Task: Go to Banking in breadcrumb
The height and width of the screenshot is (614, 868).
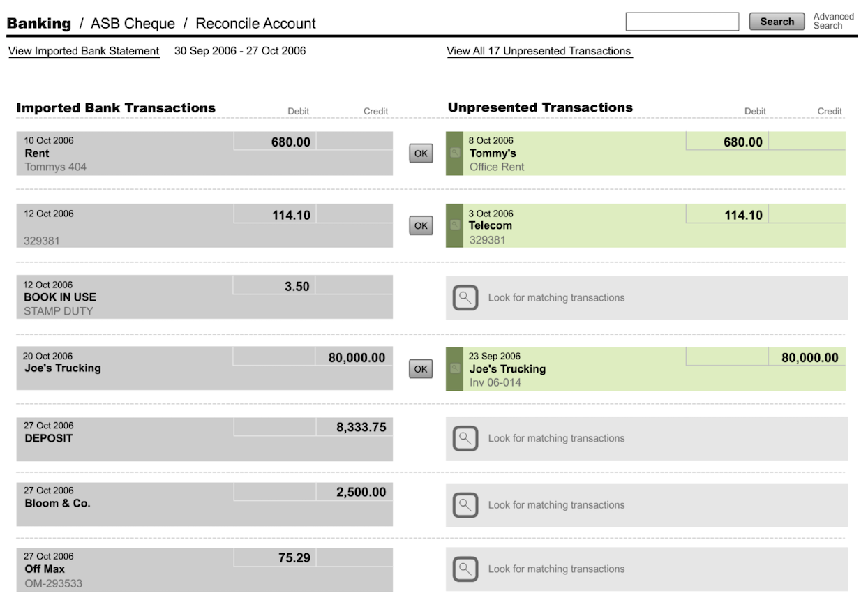Action: click(39, 23)
